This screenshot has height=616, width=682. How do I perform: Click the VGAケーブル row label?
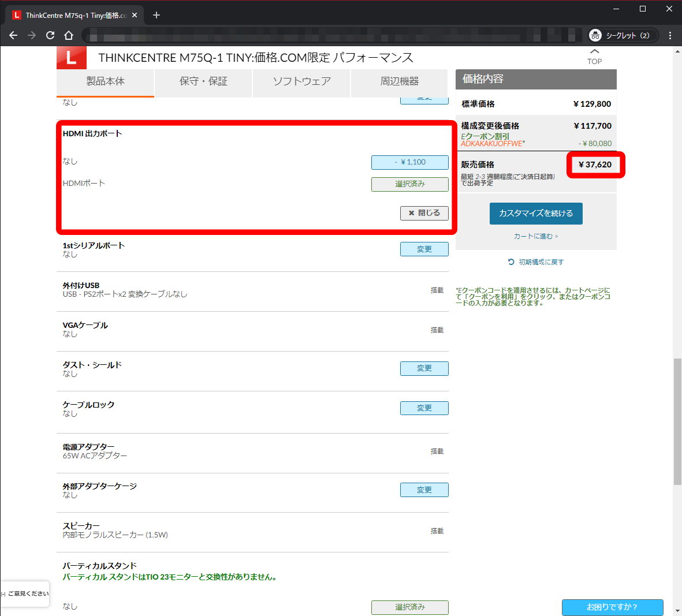tap(85, 325)
